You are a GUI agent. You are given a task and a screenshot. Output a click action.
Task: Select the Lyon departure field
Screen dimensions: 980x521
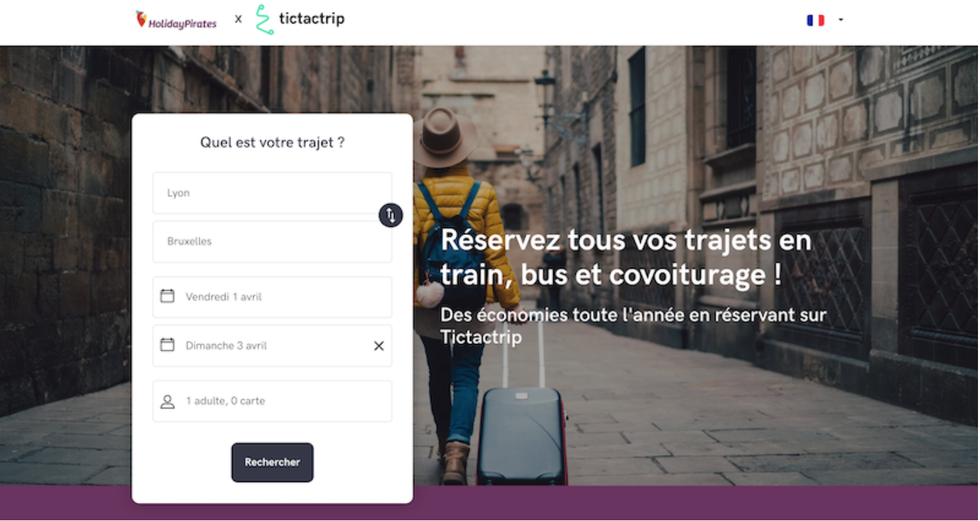pos(273,193)
